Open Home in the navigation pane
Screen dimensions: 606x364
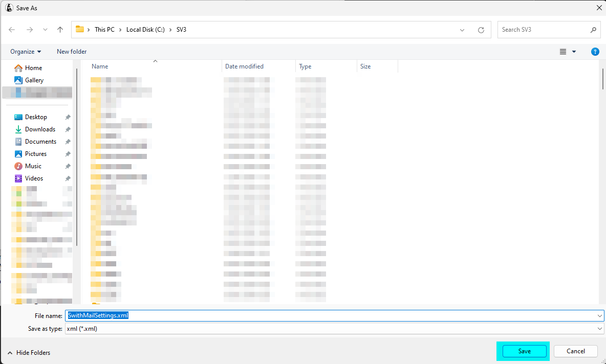(x=33, y=68)
